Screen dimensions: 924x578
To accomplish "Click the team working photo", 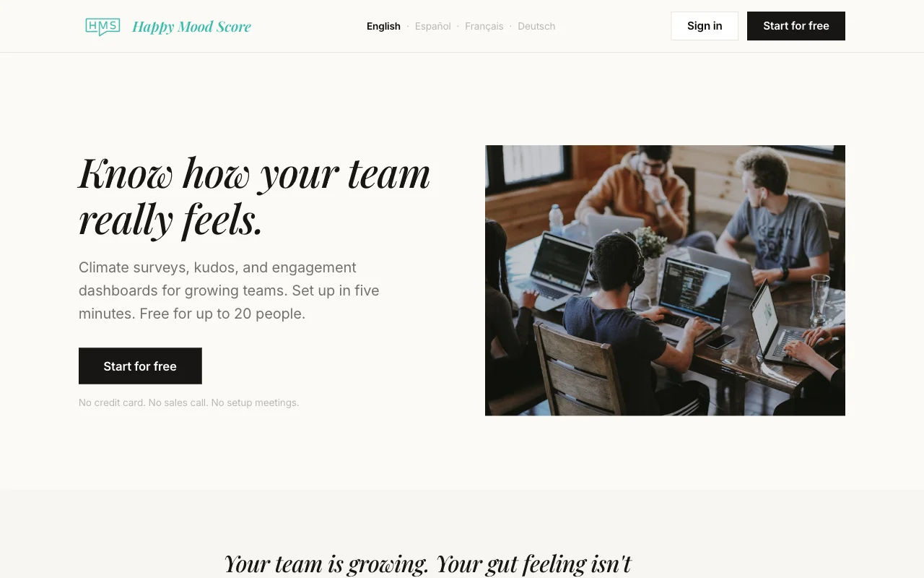I will (665, 280).
